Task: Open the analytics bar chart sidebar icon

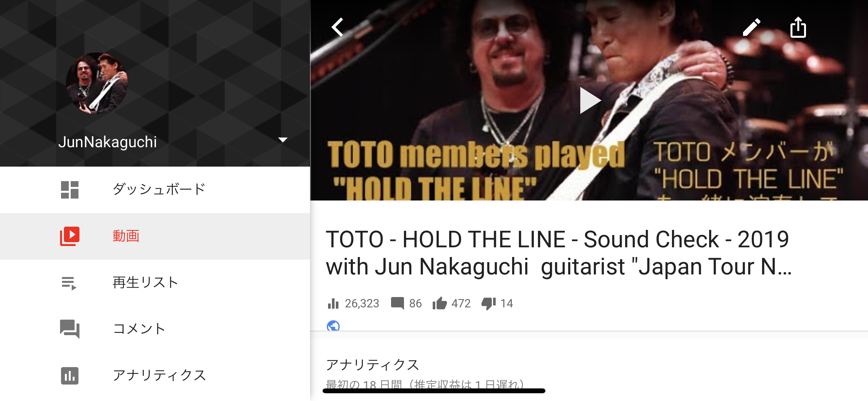Action: pyautogui.click(x=70, y=375)
